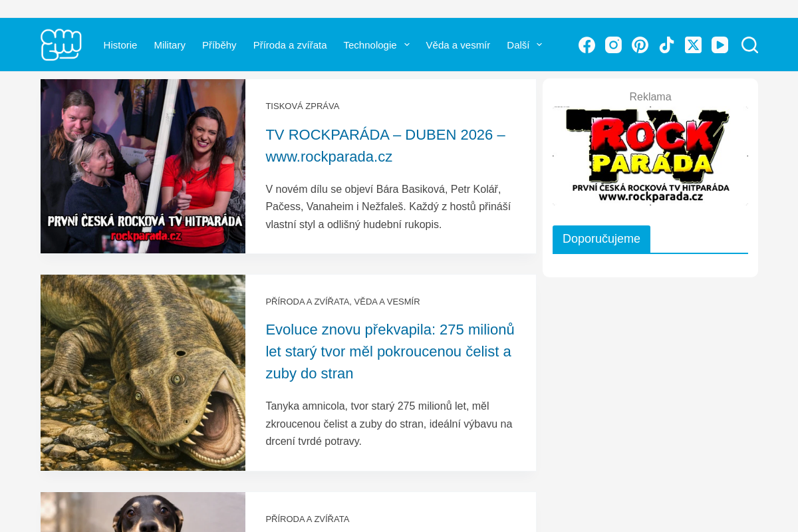Screen dimensions: 798x532
Task: Click the TISKOVÁ ZPRÁVA category label
Action: pos(303,106)
